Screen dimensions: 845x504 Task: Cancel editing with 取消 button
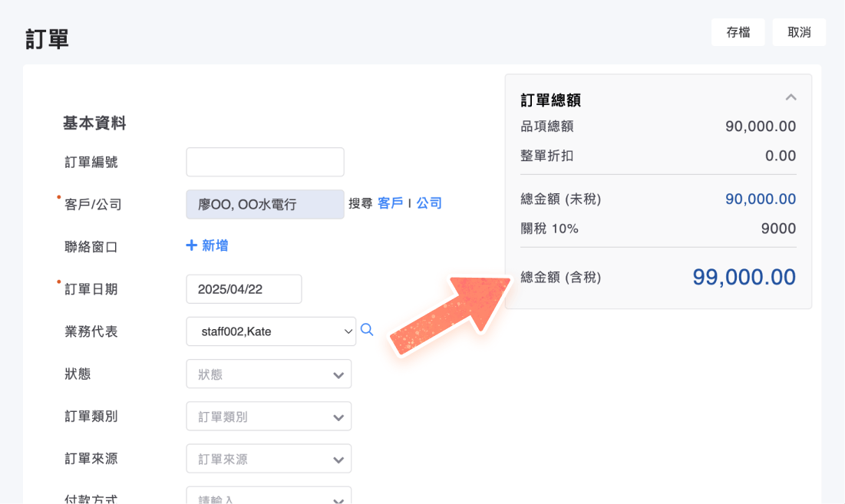click(x=799, y=32)
